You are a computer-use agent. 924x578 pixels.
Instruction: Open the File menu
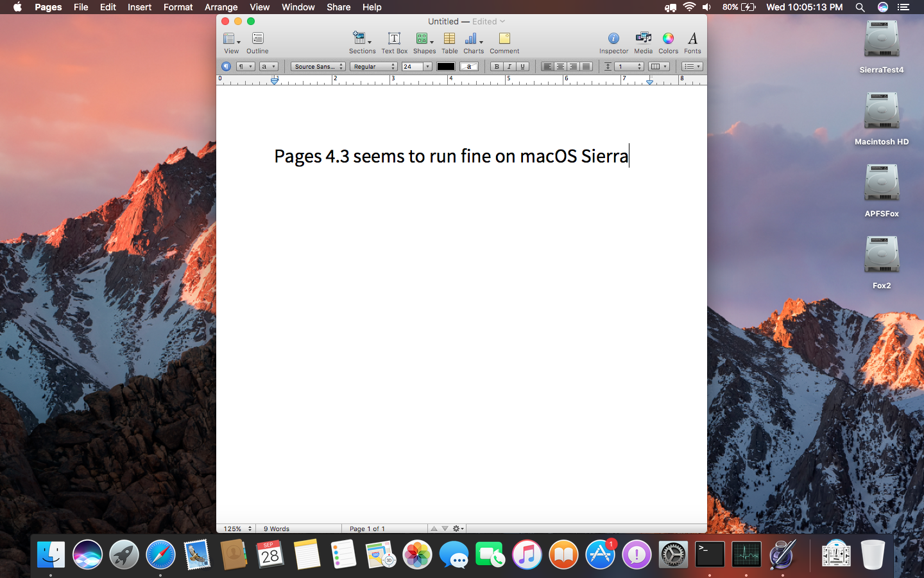click(81, 7)
